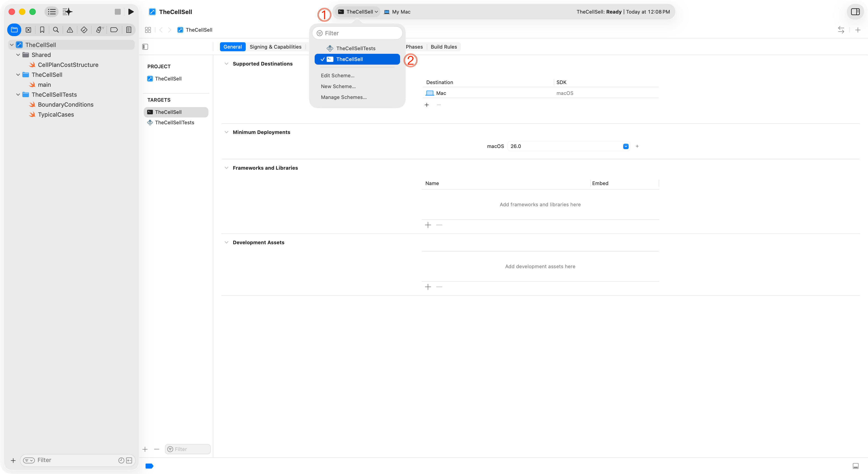Image resolution: width=868 pixels, height=474 pixels.
Task: Open the Issue navigator warning icon
Action: point(70,30)
